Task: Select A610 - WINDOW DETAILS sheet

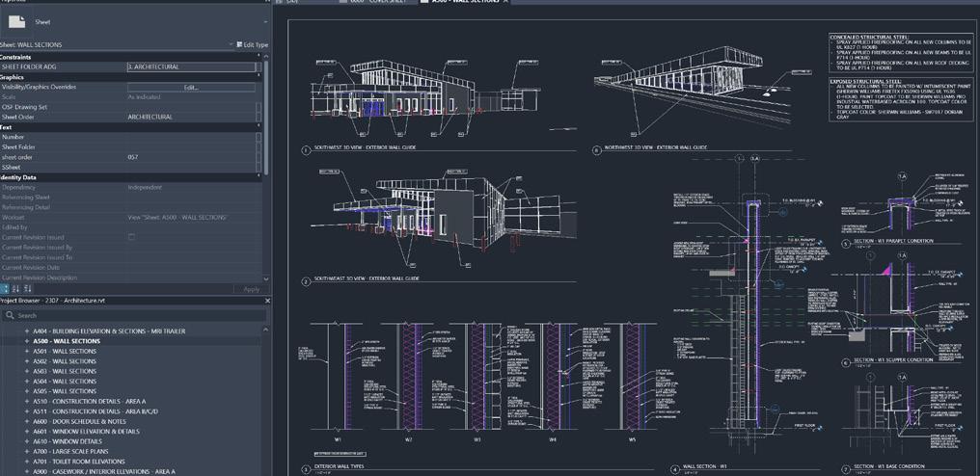Action: pyautogui.click(x=68, y=441)
